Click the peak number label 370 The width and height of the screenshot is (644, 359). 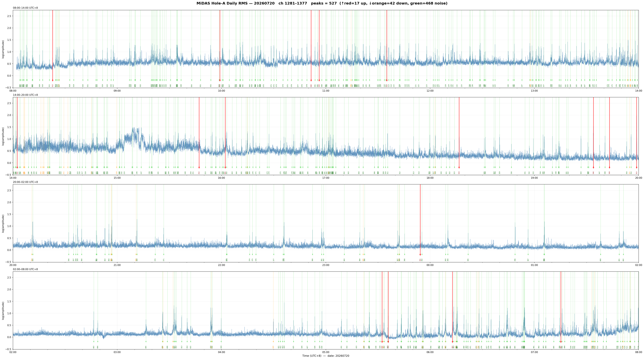(x=155, y=260)
